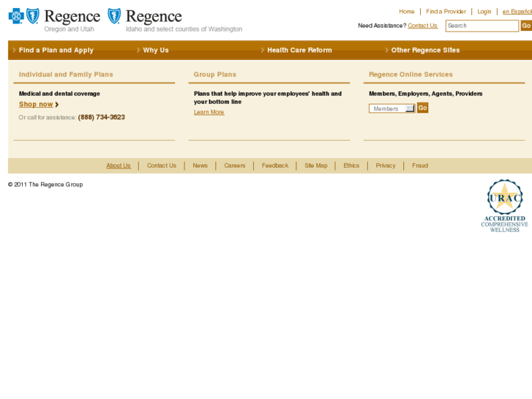532x399 pixels.
Task: Open the Fraud footer link
Action: tap(420, 165)
